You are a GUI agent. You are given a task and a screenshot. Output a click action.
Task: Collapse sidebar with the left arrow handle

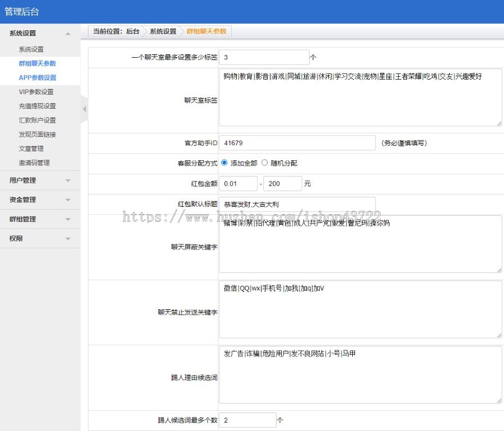click(84, 109)
